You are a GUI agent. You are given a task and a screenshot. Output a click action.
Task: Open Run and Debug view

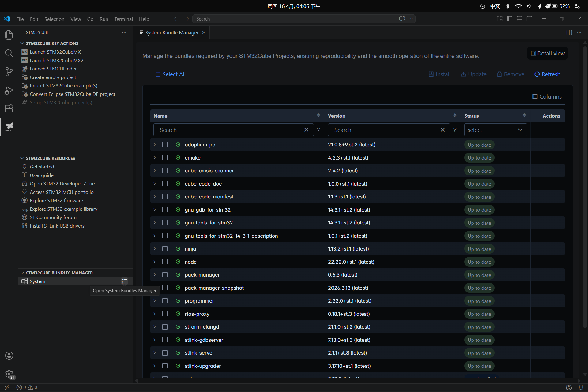[x=9, y=90]
